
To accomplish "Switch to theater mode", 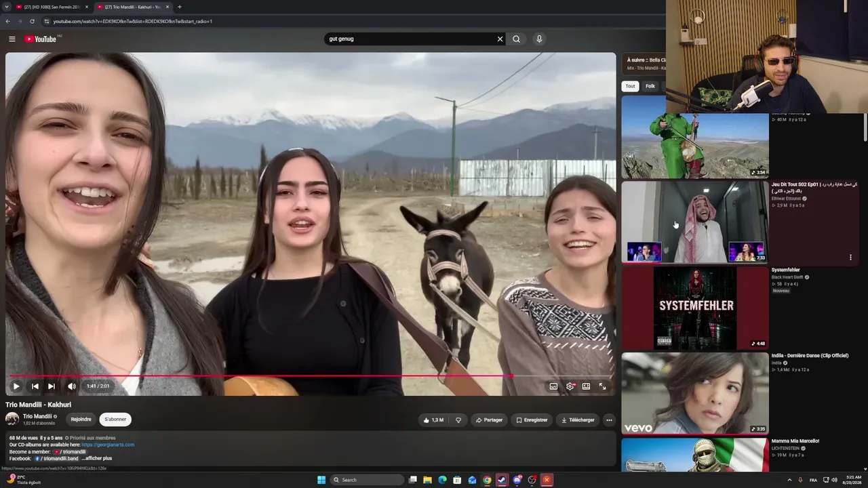I will [x=586, y=386].
